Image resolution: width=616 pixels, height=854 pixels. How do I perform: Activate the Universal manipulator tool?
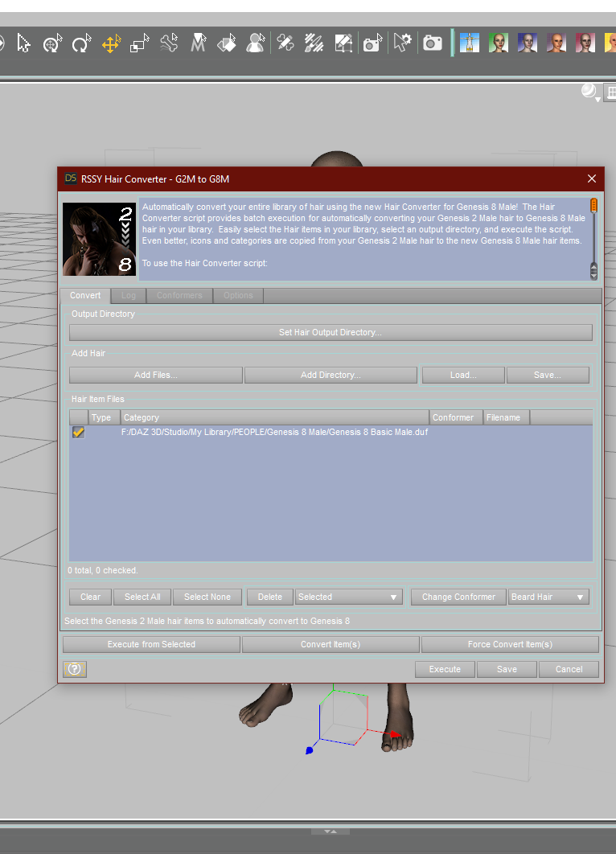(52, 43)
